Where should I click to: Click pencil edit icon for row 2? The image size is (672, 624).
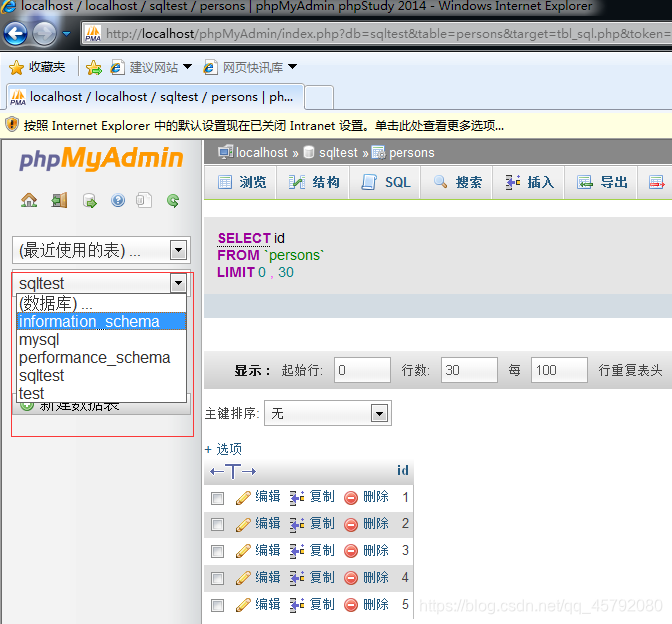pyautogui.click(x=243, y=524)
